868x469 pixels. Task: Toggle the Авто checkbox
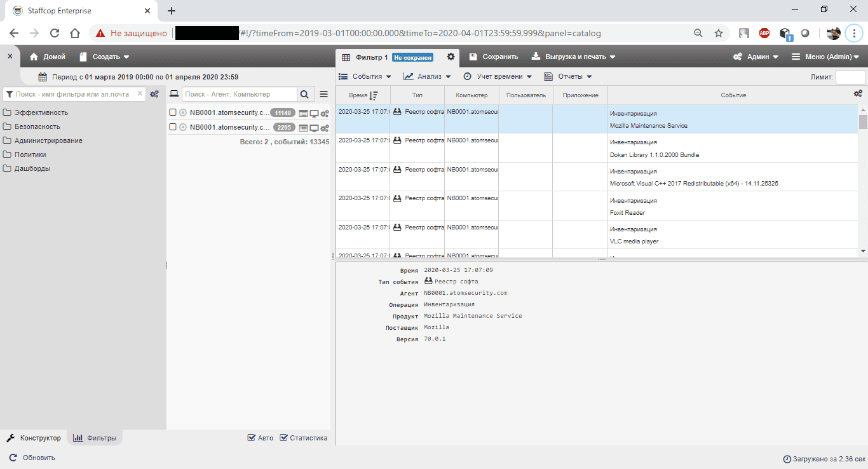[252, 438]
